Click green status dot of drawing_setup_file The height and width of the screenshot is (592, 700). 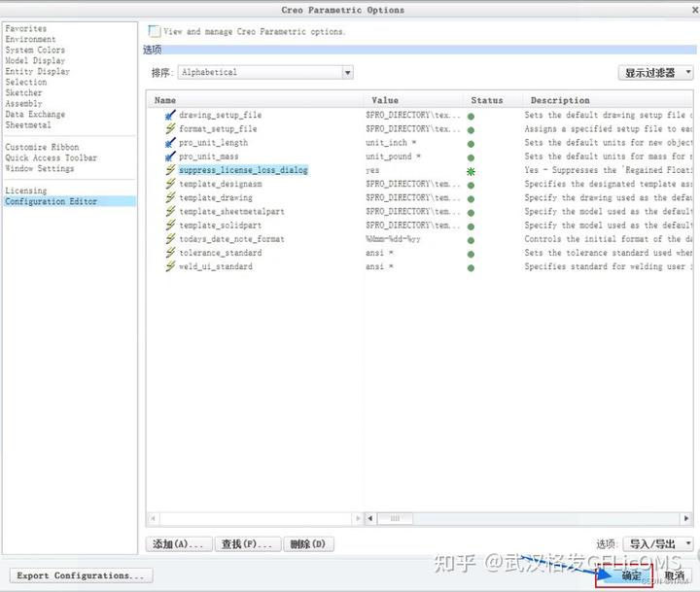pyautogui.click(x=471, y=117)
